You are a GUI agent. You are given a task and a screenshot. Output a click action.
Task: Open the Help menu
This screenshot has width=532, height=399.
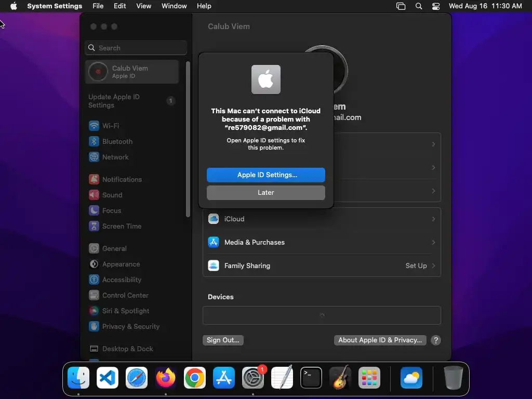click(204, 6)
